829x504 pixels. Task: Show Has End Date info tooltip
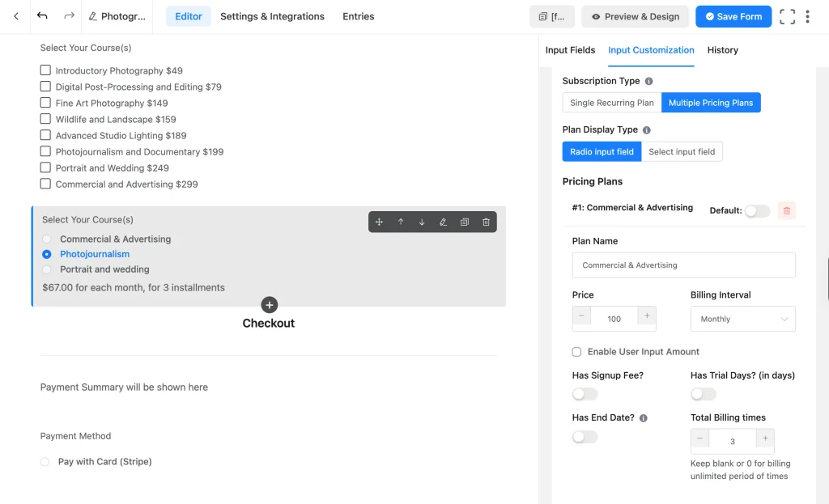[x=644, y=418]
